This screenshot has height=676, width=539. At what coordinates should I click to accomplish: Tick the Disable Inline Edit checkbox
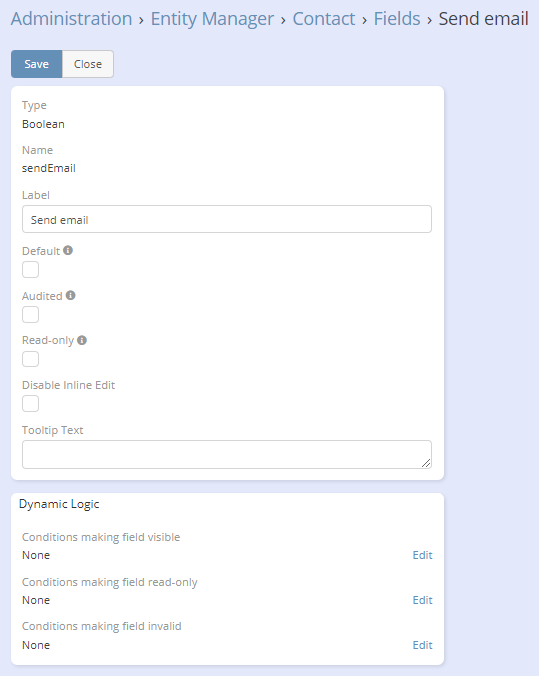coord(31,404)
